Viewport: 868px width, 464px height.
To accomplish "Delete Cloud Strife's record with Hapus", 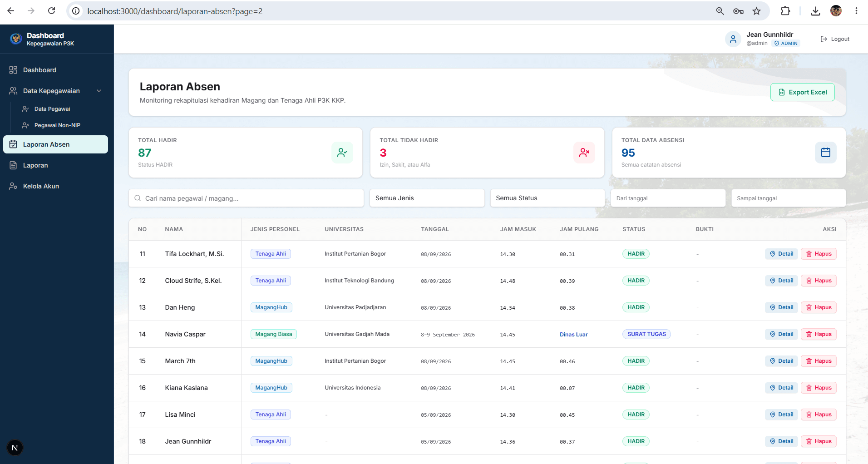I will [x=819, y=281].
